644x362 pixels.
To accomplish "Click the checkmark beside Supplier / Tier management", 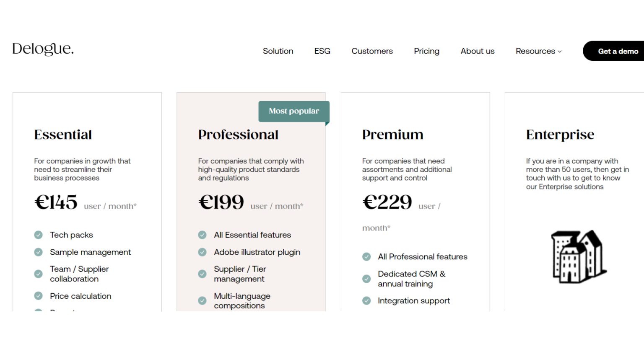I will point(202,274).
